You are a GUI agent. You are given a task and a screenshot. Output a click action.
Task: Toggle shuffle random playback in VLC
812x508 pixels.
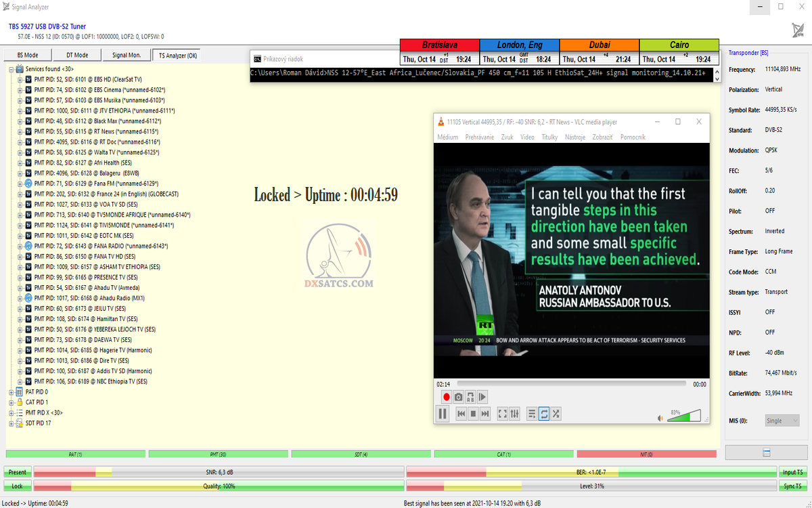[x=556, y=414]
